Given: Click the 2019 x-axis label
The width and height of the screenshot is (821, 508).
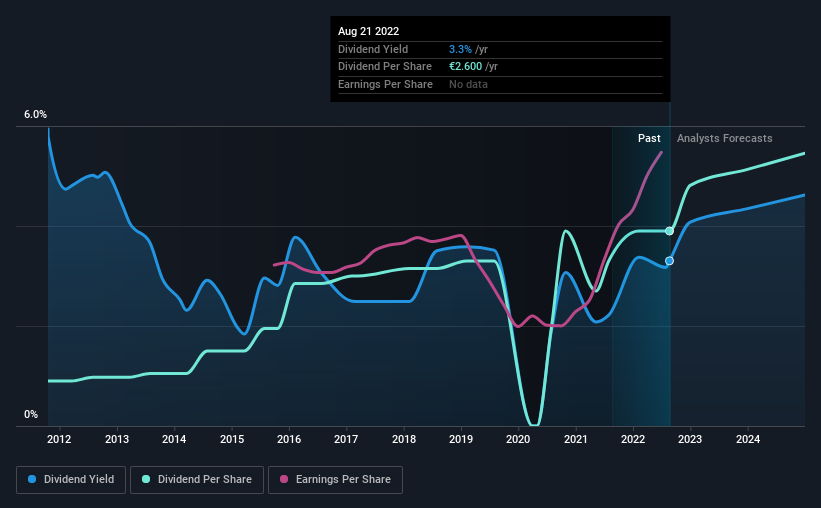Looking at the screenshot, I should [x=461, y=439].
